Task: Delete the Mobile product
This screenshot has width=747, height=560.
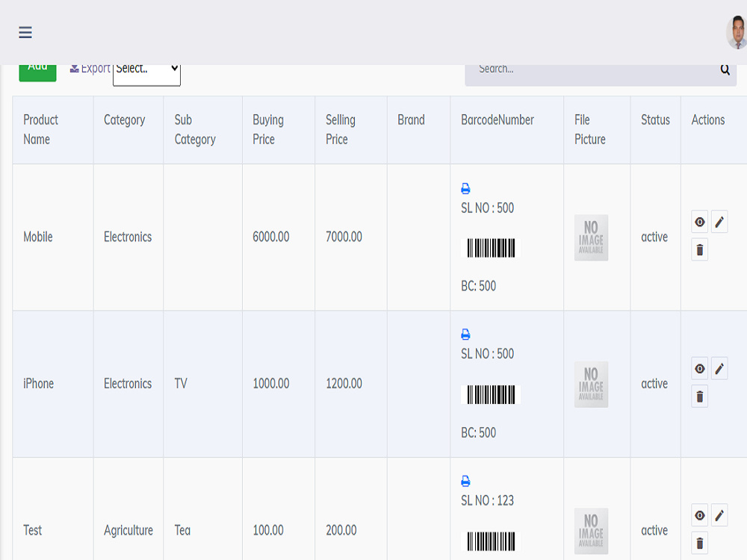Action: pos(699,249)
